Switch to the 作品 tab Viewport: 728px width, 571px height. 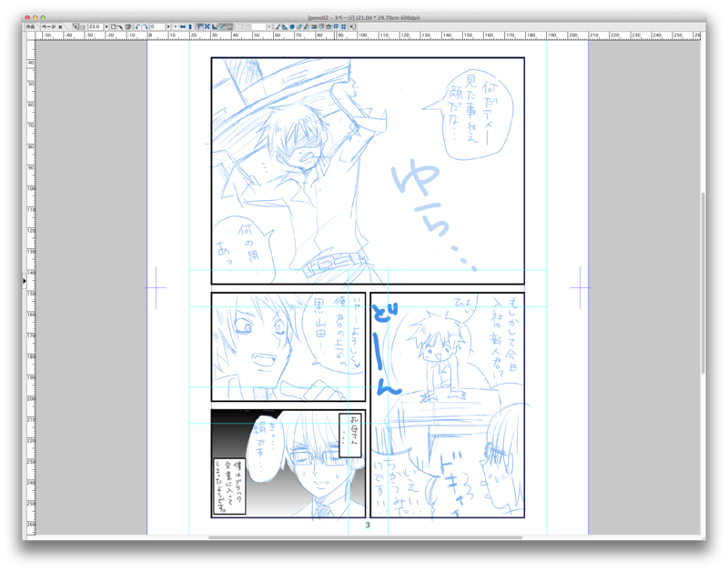30,27
